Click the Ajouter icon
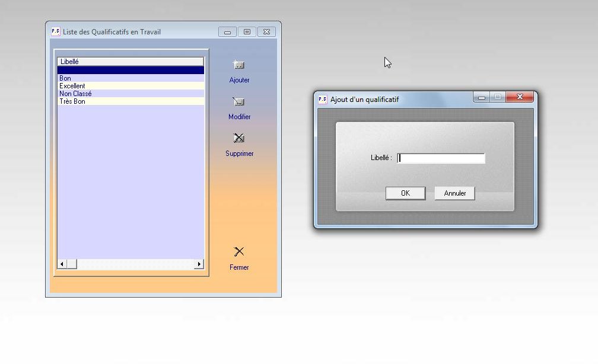598x364 pixels. pyautogui.click(x=239, y=65)
